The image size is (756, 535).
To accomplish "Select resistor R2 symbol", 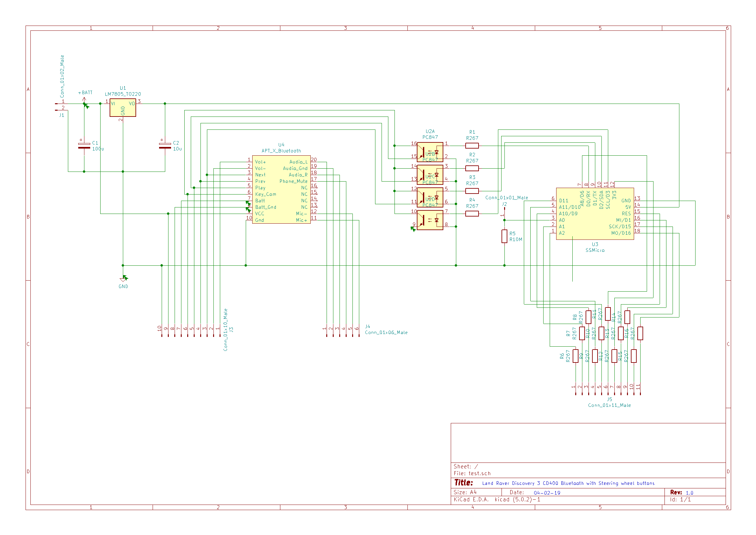I will pos(472,168).
